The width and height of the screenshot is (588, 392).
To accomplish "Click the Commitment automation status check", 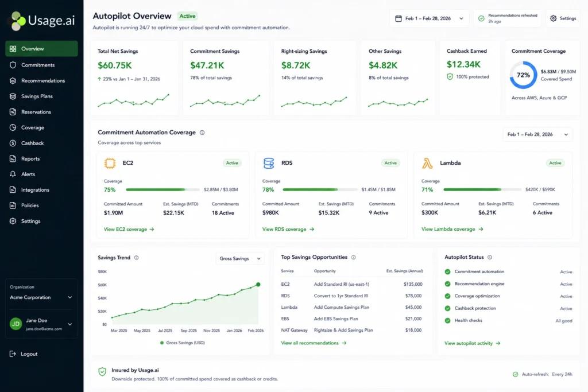I will tap(447, 271).
